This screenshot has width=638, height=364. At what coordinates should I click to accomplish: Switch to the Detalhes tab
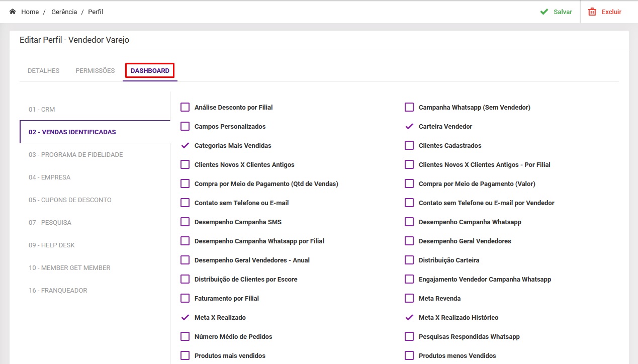(x=43, y=71)
